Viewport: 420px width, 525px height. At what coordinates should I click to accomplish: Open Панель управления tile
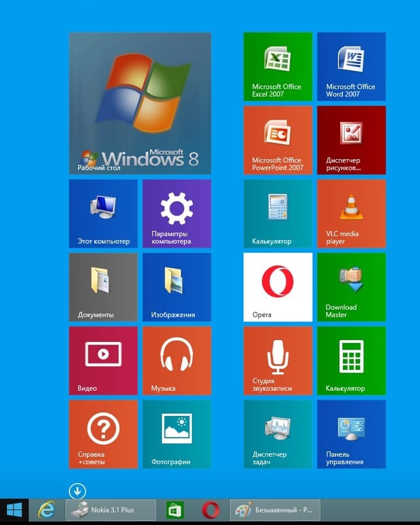(351, 434)
